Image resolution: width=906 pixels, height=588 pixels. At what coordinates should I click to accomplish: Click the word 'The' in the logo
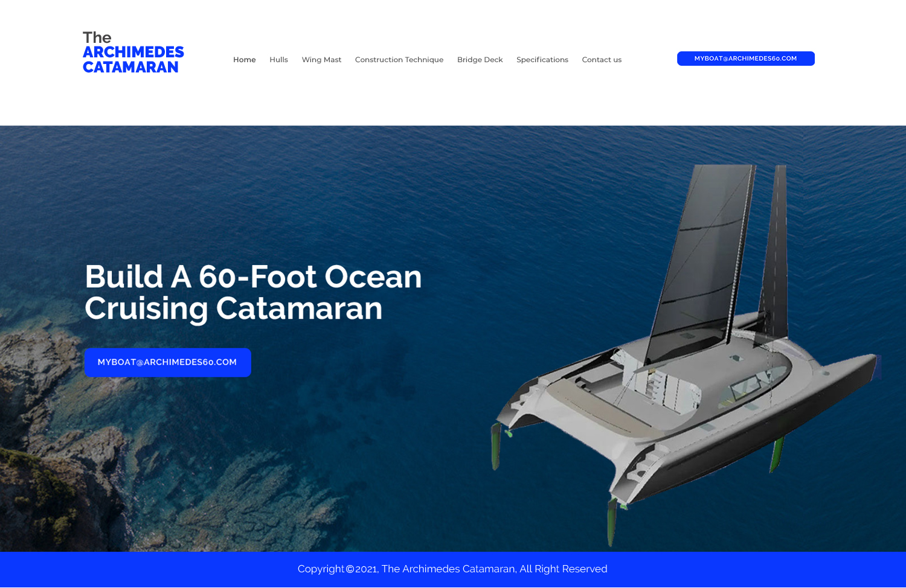97,37
